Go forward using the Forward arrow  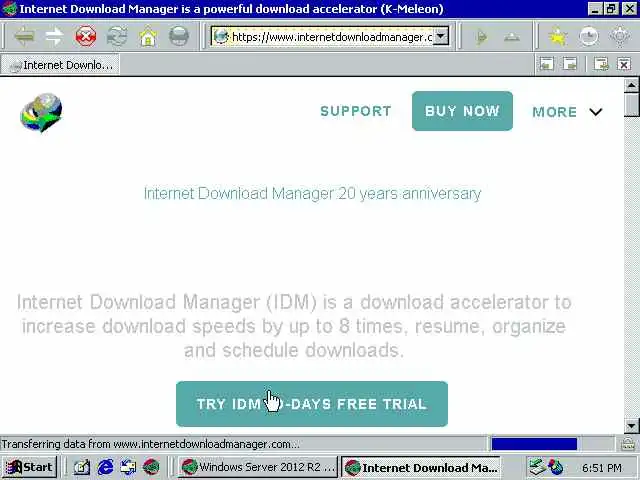point(55,37)
